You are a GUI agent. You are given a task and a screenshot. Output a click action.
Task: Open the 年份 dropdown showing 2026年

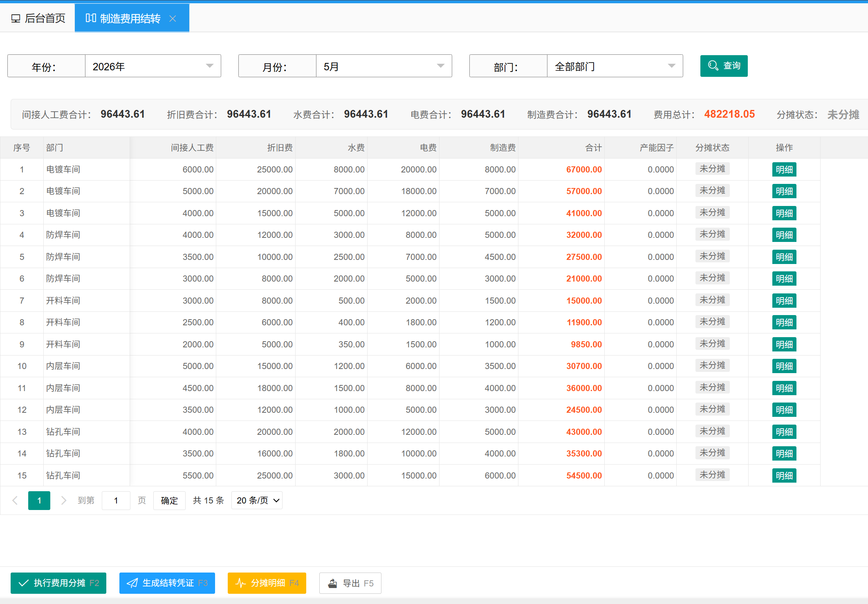click(x=153, y=66)
